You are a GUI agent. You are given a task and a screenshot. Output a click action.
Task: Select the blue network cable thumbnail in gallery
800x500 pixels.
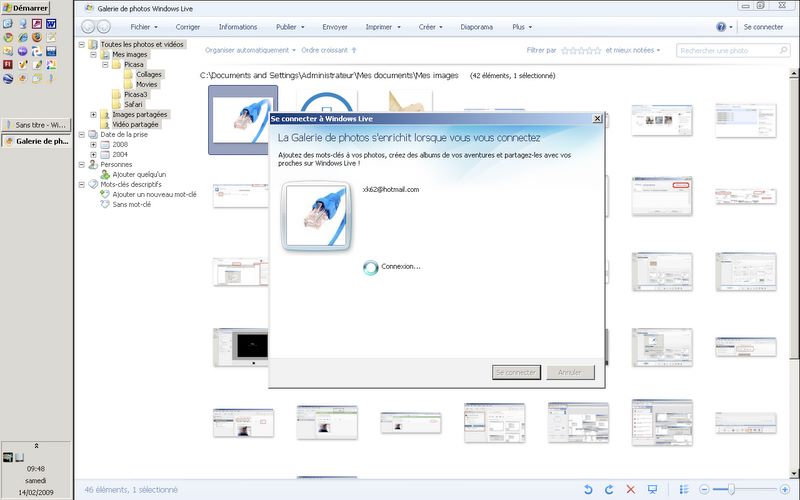(243, 120)
